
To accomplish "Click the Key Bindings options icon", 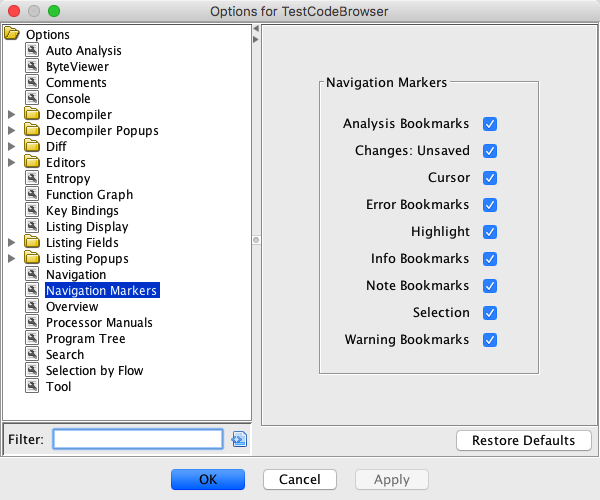I will [x=31, y=211].
